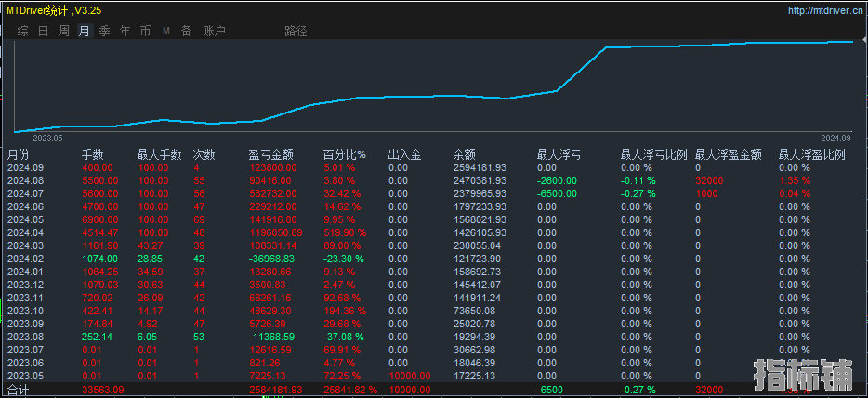Click the 盈亏金额 column header
868x398 pixels.
tap(271, 154)
